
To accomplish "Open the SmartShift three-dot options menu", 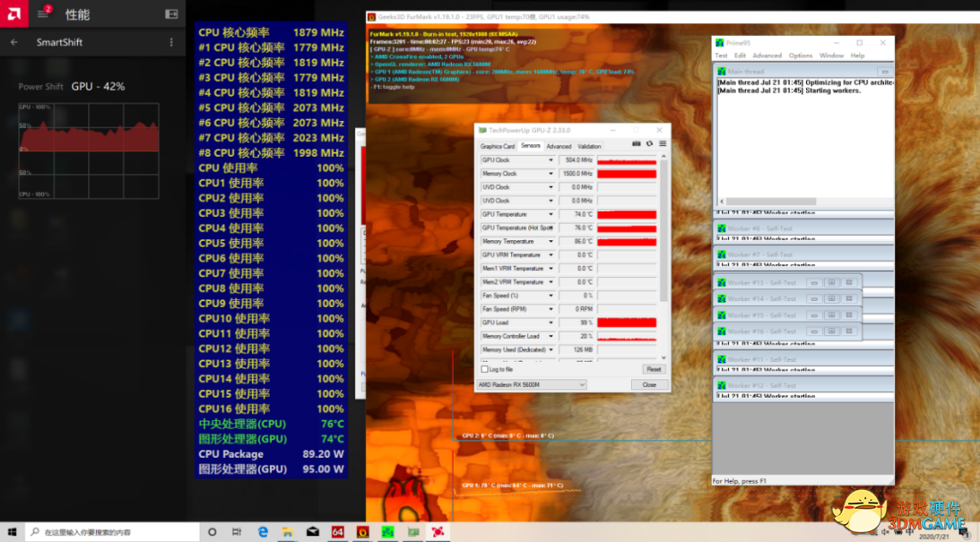I will point(171,42).
